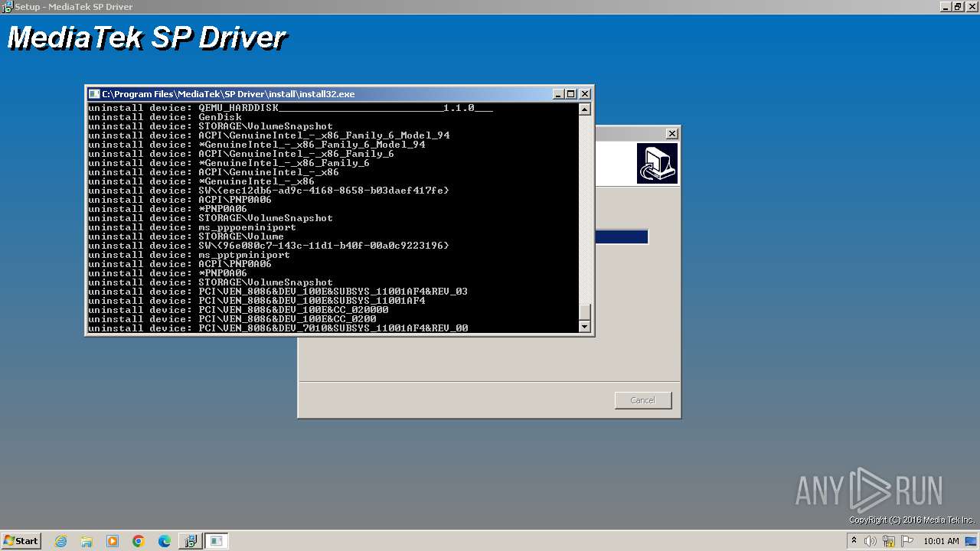Minimize the install32.exe console window

pyautogui.click(x=558, y=94)
